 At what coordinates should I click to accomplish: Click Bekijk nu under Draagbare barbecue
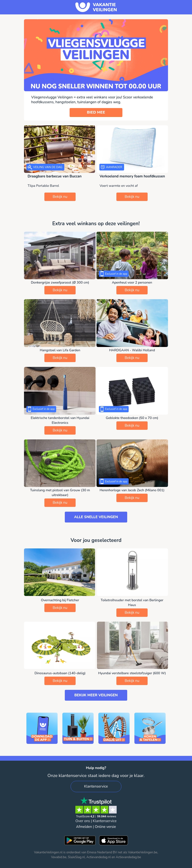(60, 196)
